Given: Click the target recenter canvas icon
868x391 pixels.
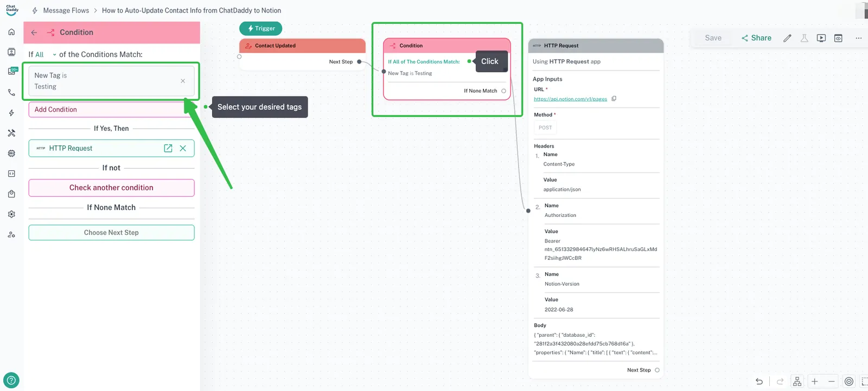Looking at the screenshot, I should [849, 381].
